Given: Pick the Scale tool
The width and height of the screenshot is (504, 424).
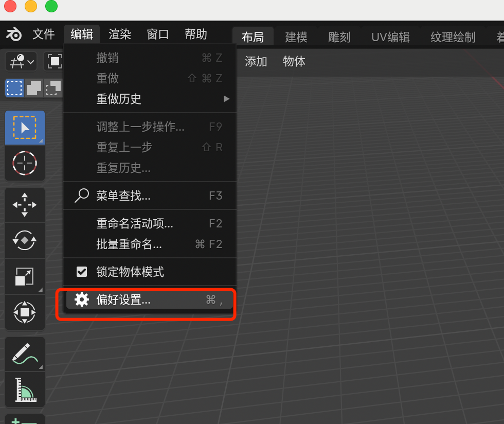Looking at the screenshot, I should tap(24, 276).
